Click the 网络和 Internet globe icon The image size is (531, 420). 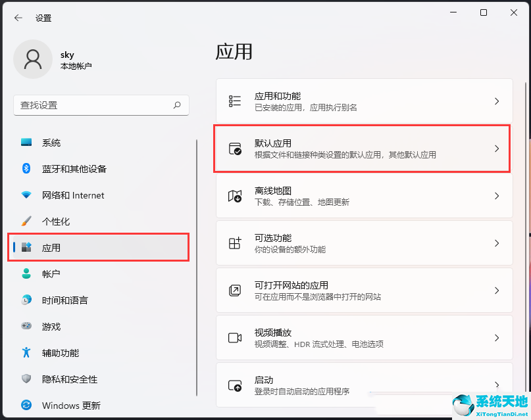point(26,195)
